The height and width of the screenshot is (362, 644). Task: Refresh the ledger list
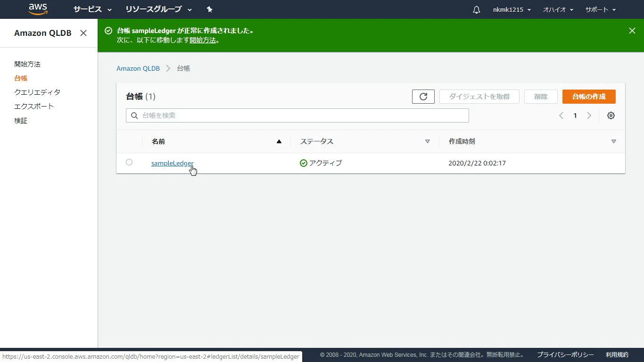423,97
